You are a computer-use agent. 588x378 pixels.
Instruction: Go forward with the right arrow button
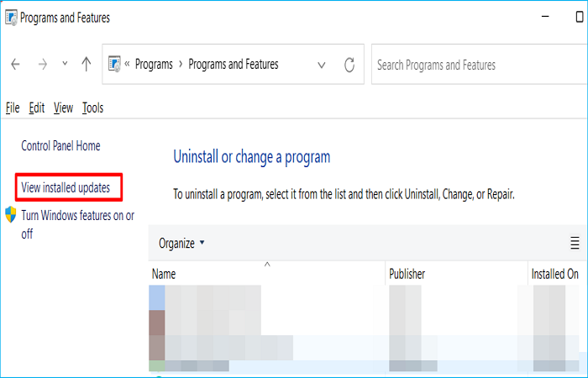42,65
